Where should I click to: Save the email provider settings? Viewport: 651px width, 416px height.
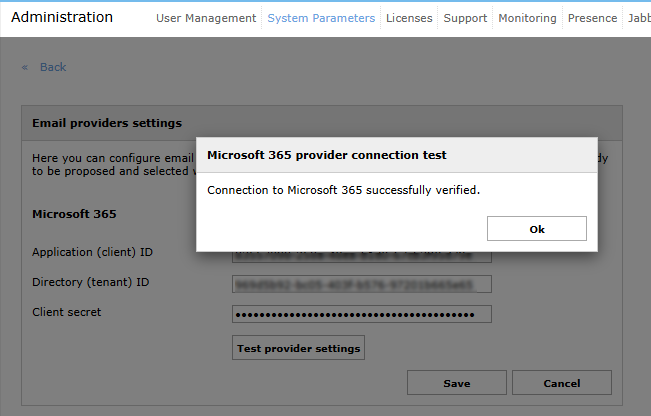click(456, 383)
